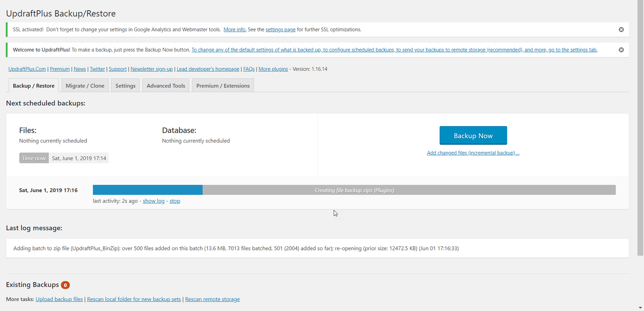Click the Newsletter sign-up link
Screen dimensions: 644x311
[x=152, y=69]
